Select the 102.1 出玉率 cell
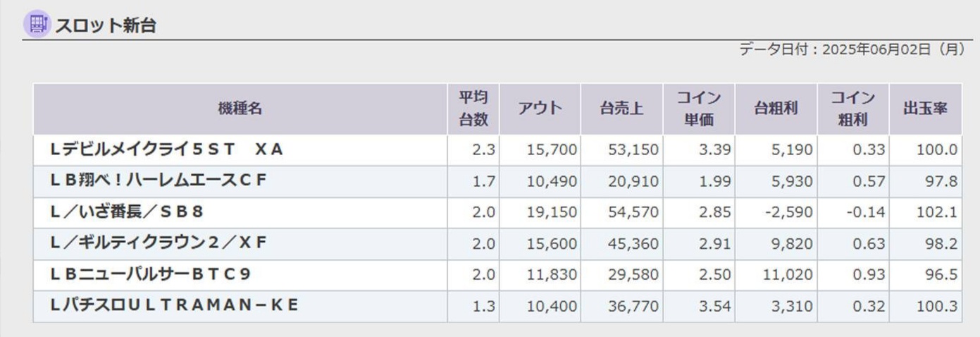980x337 pixels. point(941,212)
